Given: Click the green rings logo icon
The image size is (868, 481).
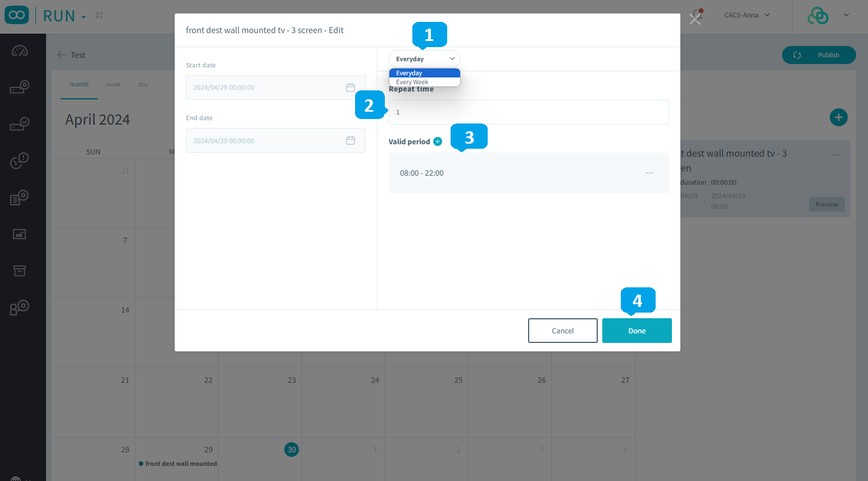Looking at the screenshot, I should click(x=818, y=15).
